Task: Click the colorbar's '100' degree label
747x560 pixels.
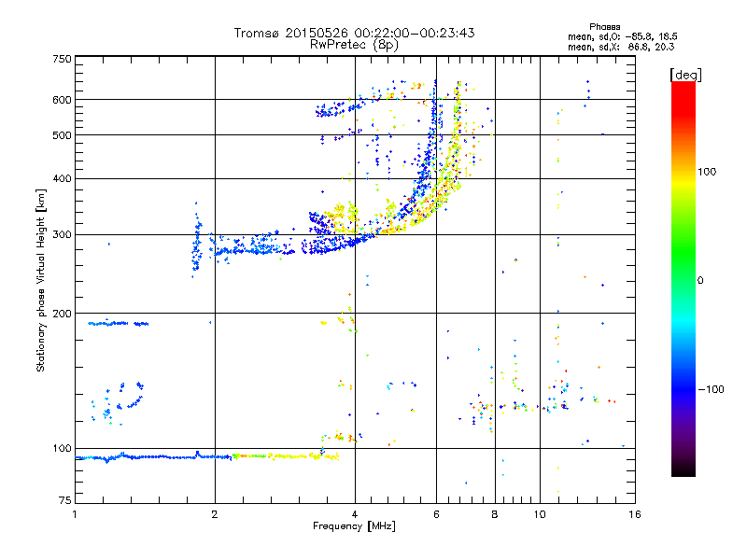Action: coord(707,172)
